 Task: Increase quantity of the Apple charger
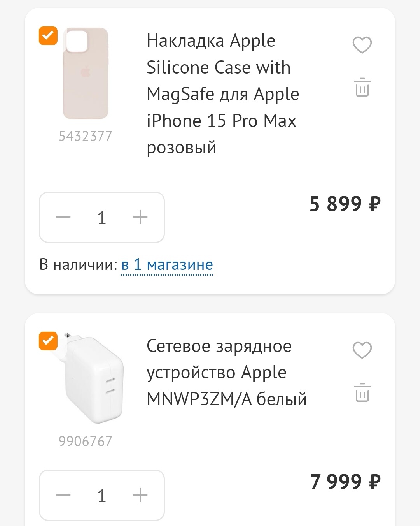coord(140,495)
